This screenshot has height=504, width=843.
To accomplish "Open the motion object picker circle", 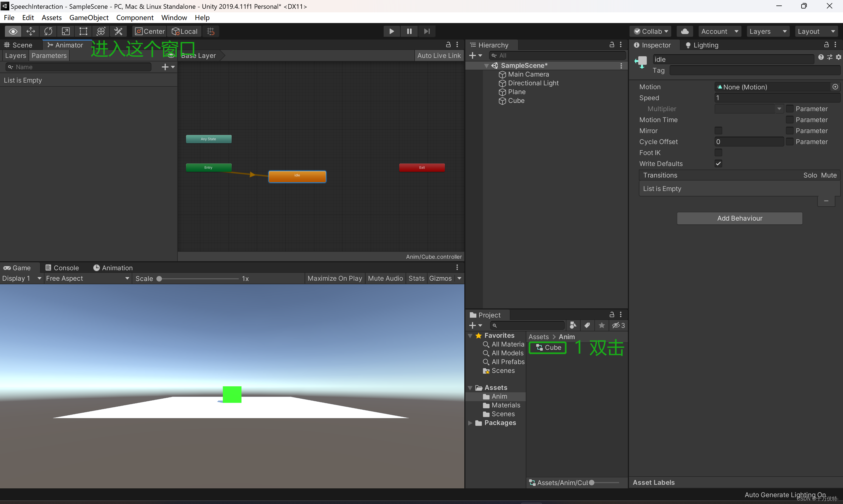I will 835,87.
